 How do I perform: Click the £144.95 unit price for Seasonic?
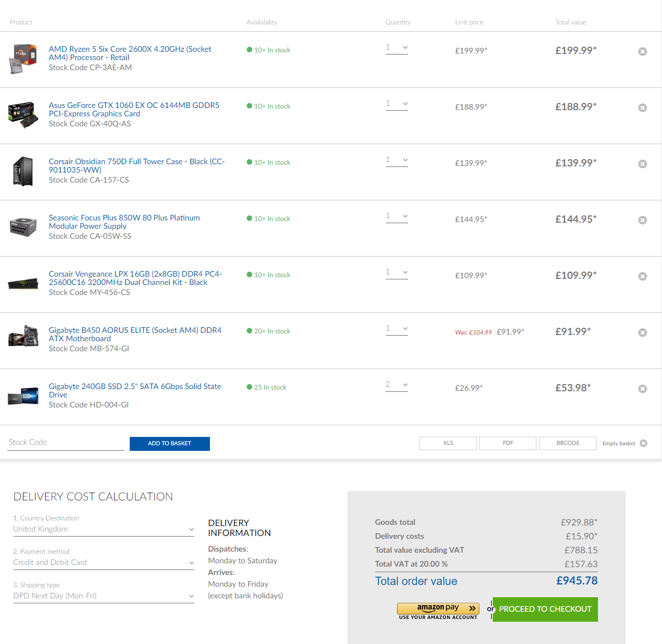470,219
